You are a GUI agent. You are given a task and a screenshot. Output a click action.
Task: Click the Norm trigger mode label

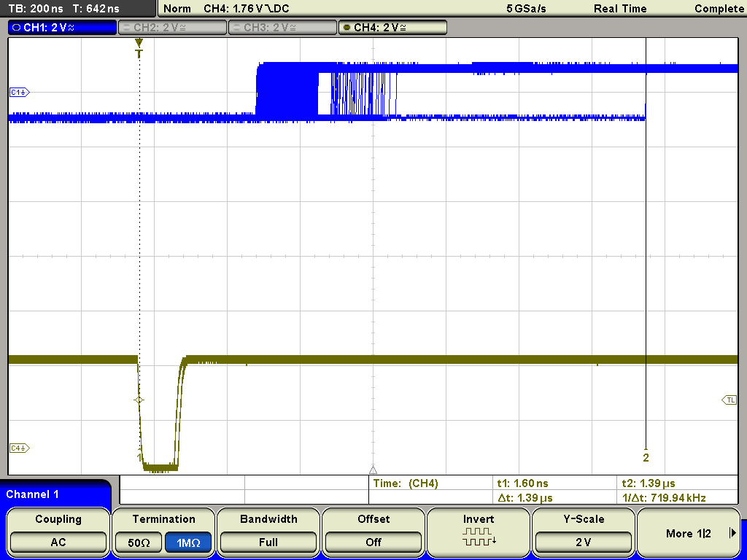click(177, 9)
